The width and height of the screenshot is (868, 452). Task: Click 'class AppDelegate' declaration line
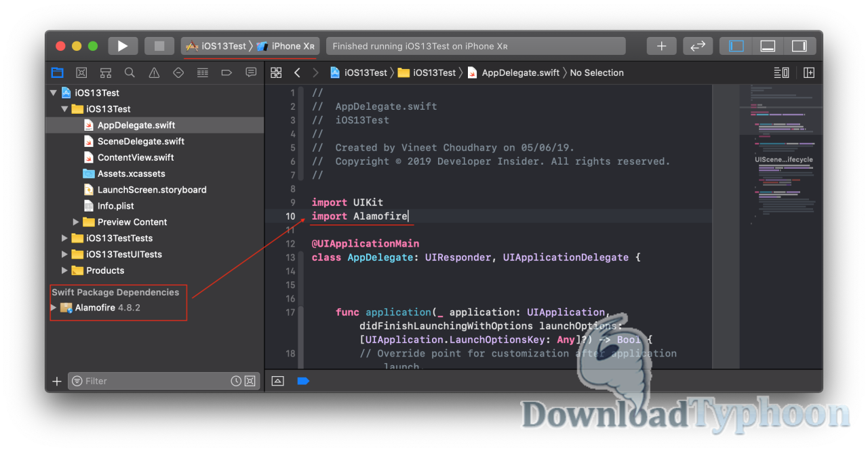coord(476,257)
